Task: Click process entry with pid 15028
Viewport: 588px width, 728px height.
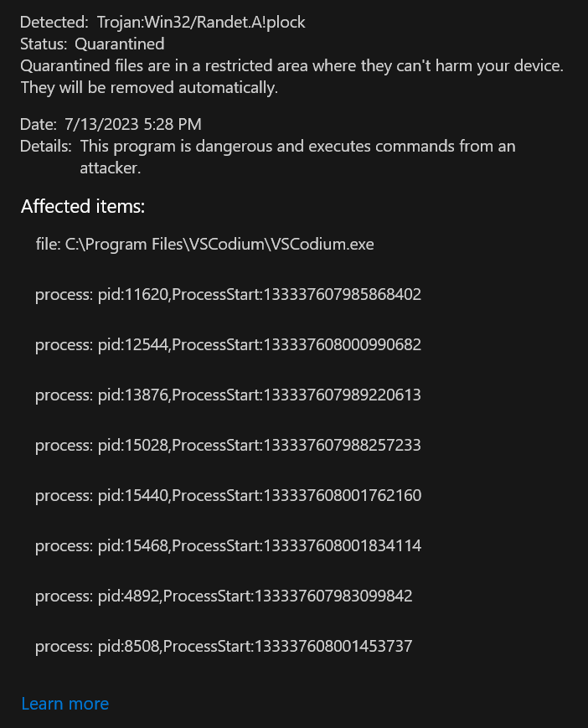Action: [x=228, y=445]
